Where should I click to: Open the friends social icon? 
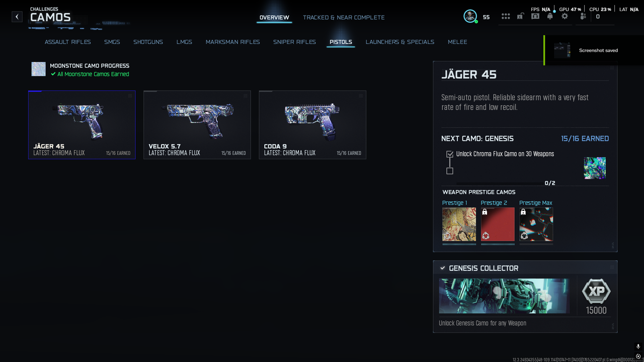tap(583, 16)
